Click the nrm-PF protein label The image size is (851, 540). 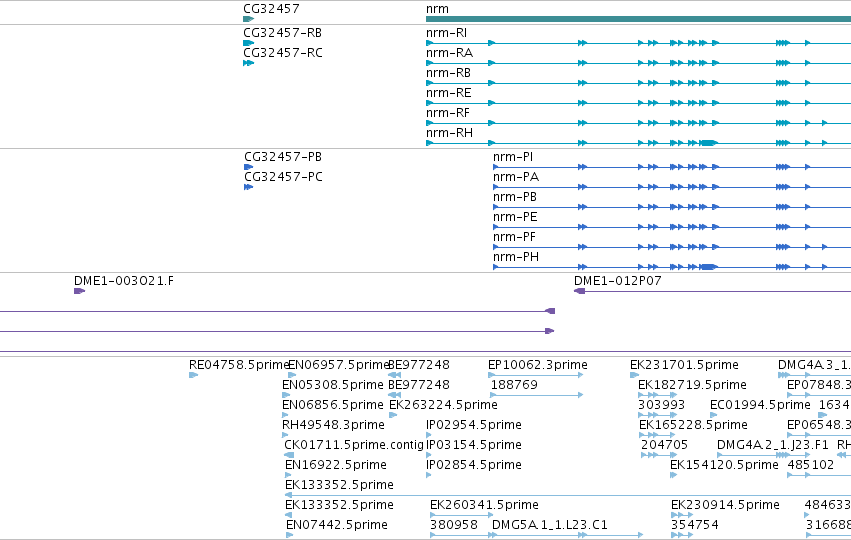click(x=515, y=237)
